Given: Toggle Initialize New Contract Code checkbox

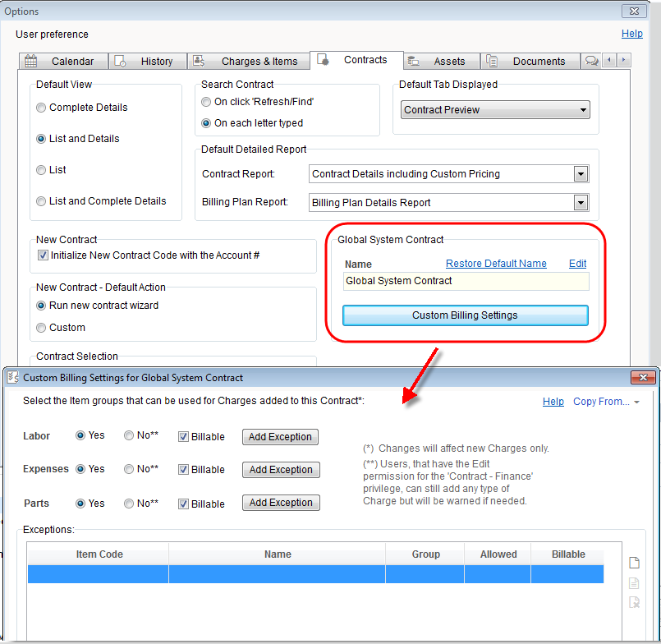Looking at the screenshot, I should coord(43,255).
